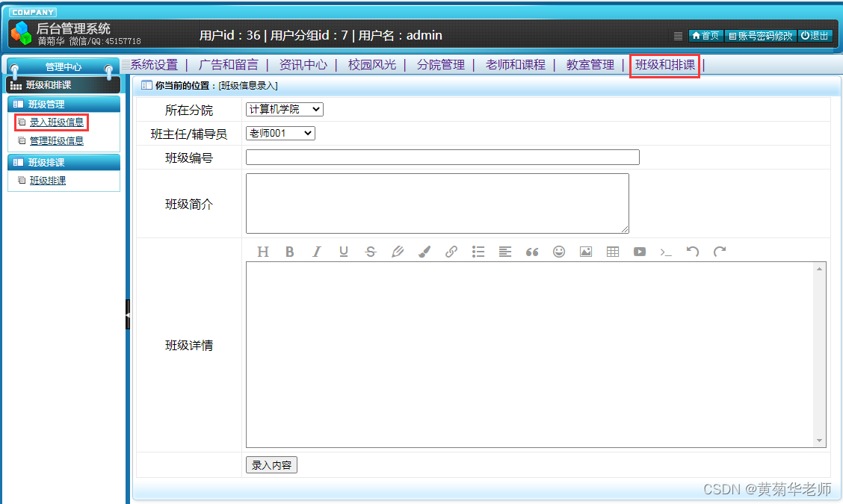
Task: Insert a table in the editor
Action: tap(612, 252)
